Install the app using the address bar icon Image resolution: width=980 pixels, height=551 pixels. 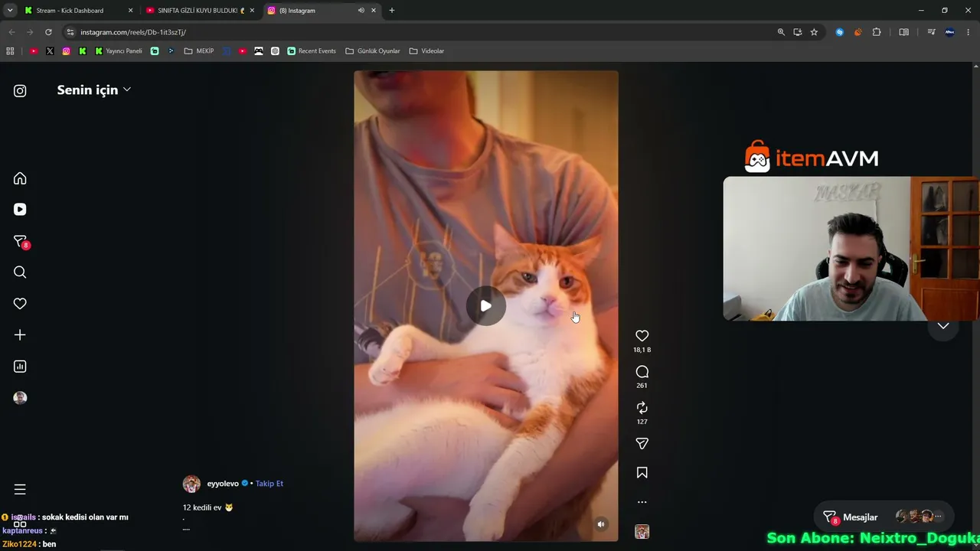tap(798, 32)
